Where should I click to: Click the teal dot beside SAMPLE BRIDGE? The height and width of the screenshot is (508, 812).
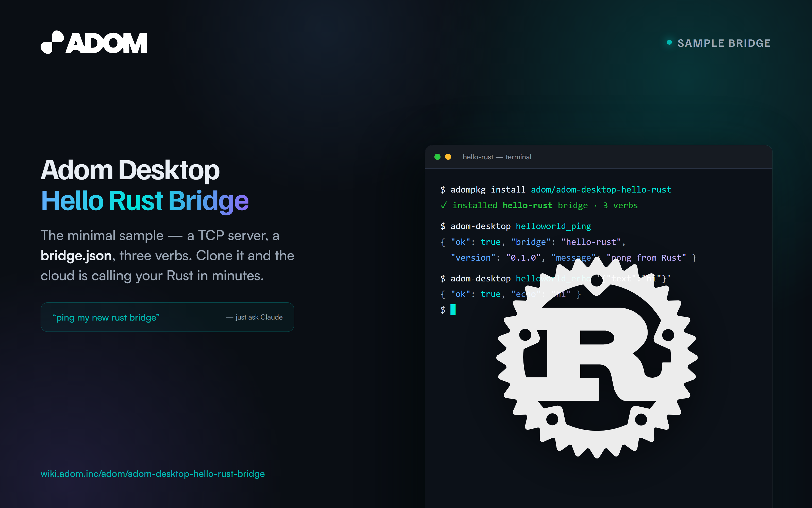pos(669,42)
